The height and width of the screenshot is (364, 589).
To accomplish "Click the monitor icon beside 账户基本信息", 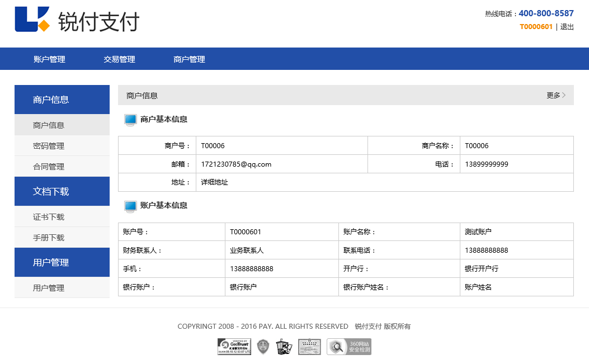I will coord(130,206).
